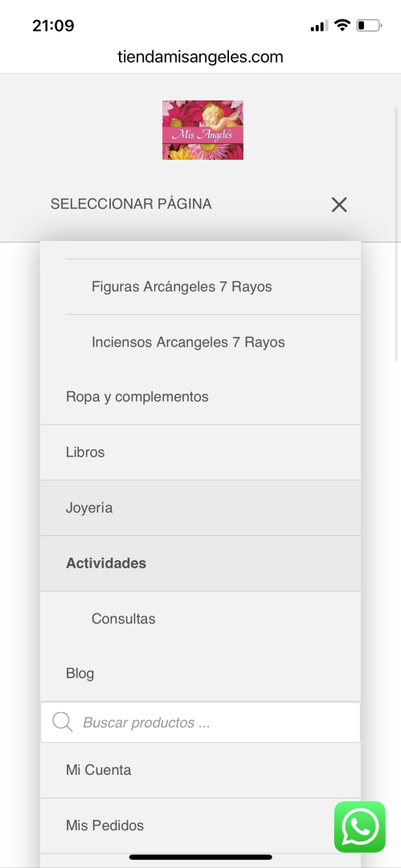Open WhatsApp chat via the green icon
This screenshot has height=868, width=401.
click(359, 827)
